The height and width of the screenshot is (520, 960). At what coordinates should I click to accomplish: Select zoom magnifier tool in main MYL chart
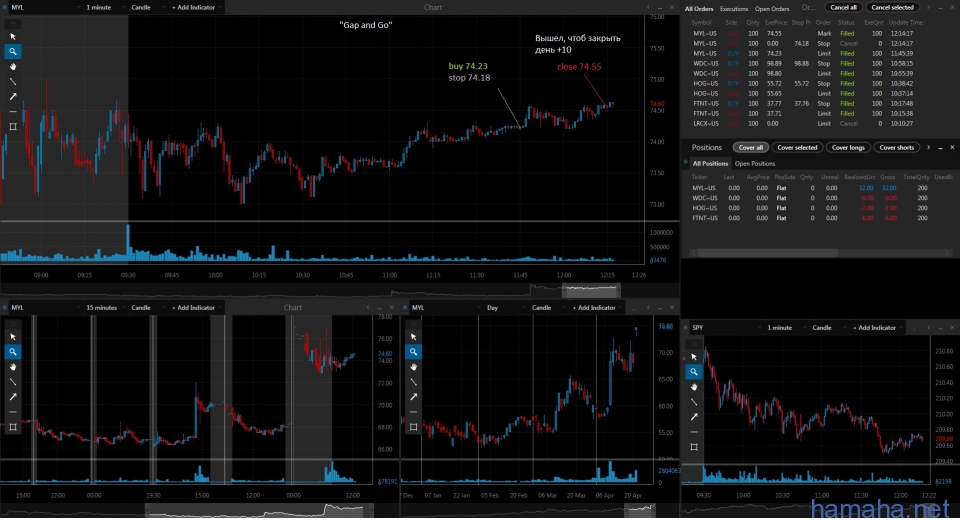click(13, 51)
